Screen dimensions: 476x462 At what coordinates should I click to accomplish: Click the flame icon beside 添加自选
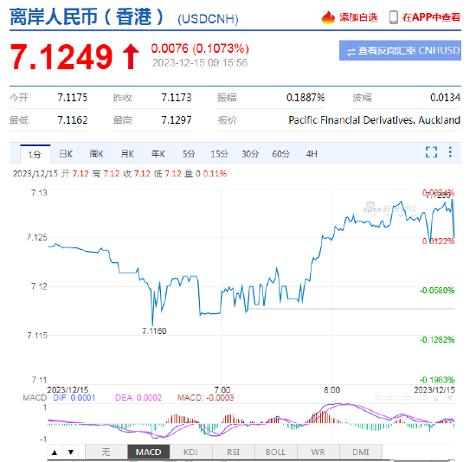point(328,17)
